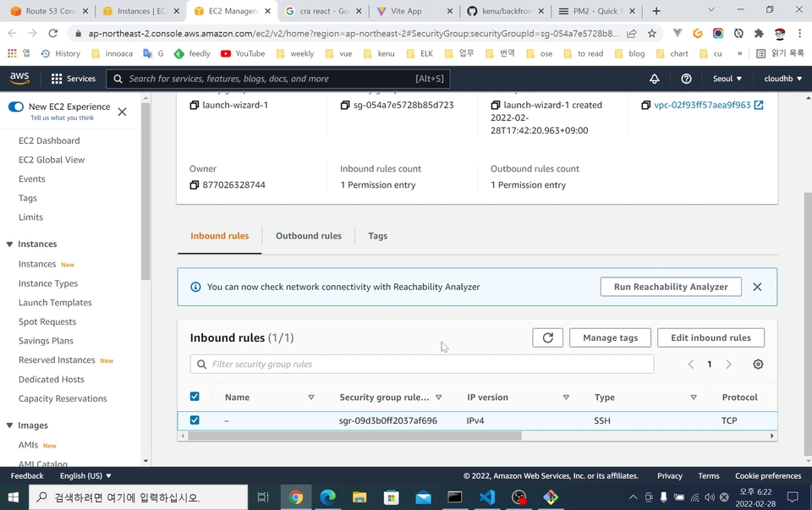Click the Edit inbound rules button
Screen dimensions: 812x510
[x=710, y=337]
